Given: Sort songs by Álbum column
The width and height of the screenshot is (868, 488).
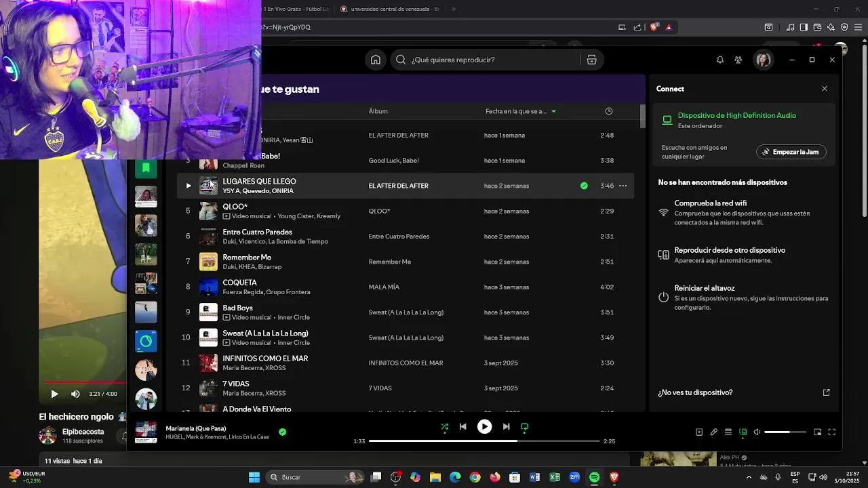Looking at the screenshot, I should coord(378,111).
